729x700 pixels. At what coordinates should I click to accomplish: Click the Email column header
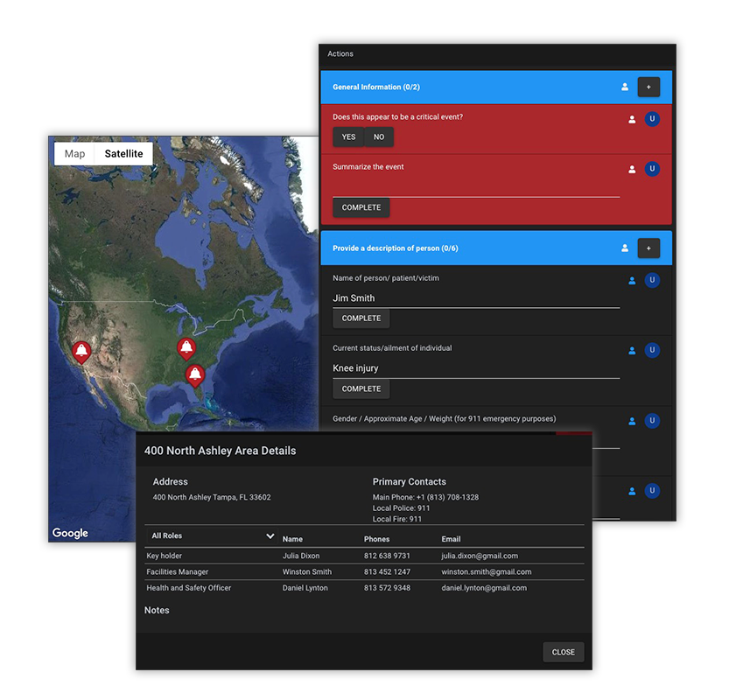point(451,539)
